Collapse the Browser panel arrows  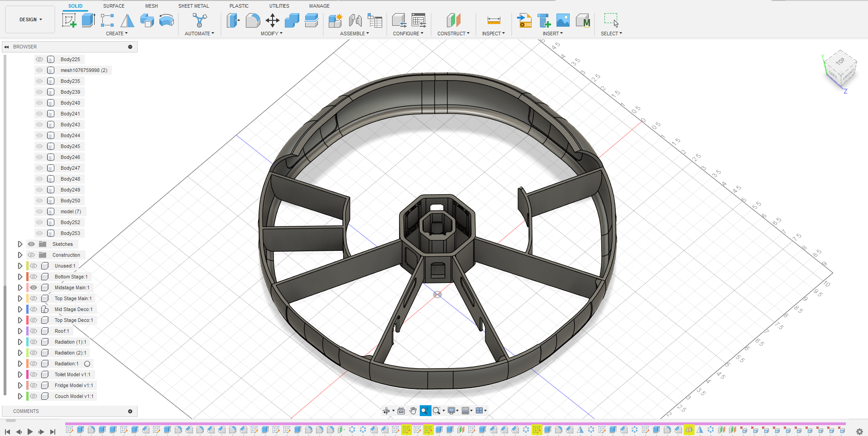tap(7, 47)
